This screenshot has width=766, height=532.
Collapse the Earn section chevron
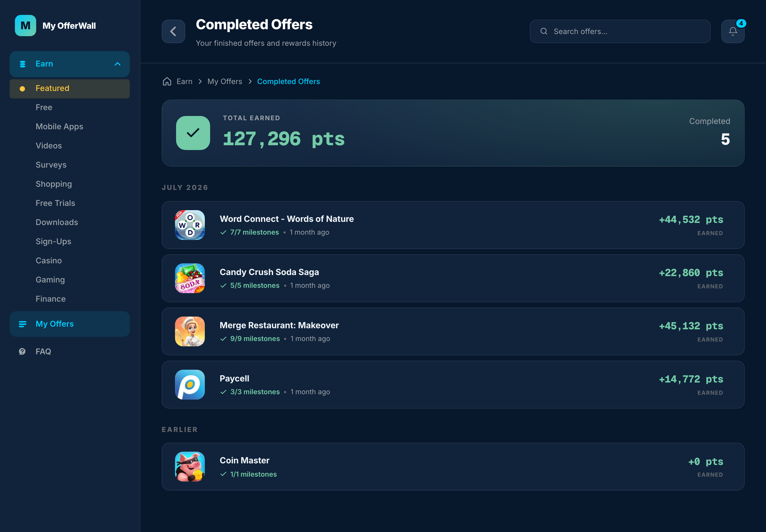pos(117,64)
